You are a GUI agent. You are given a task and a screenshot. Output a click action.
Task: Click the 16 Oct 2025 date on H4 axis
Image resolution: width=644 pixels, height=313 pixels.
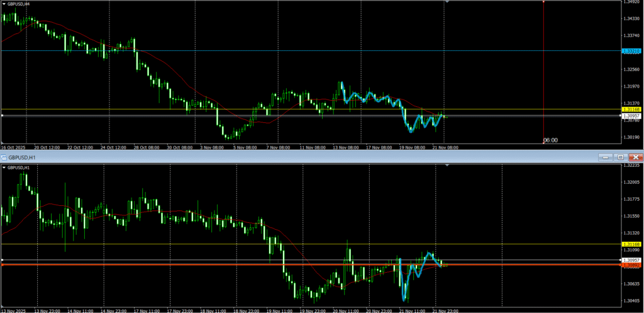13,147
